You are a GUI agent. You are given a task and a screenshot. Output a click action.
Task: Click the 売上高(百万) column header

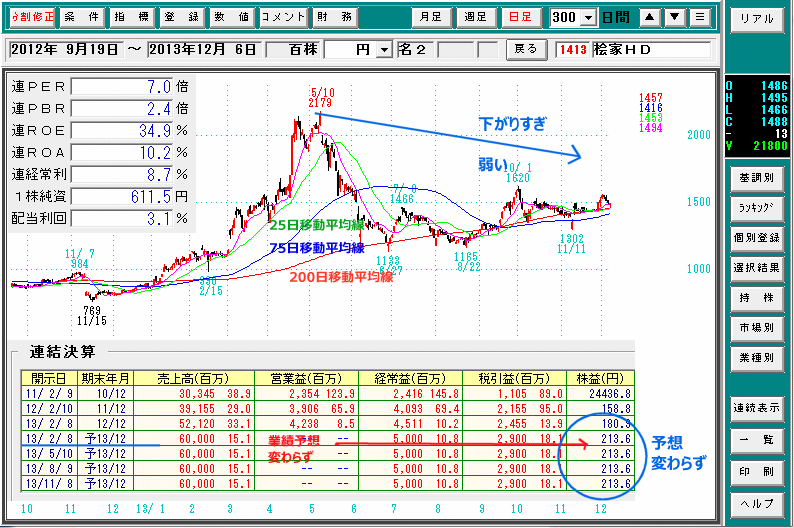193,378
